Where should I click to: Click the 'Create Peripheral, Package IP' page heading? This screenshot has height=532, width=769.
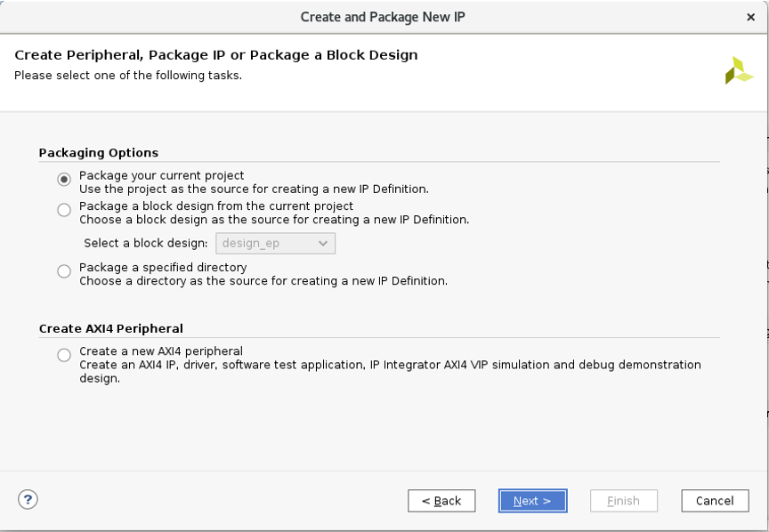click(215, 55)
